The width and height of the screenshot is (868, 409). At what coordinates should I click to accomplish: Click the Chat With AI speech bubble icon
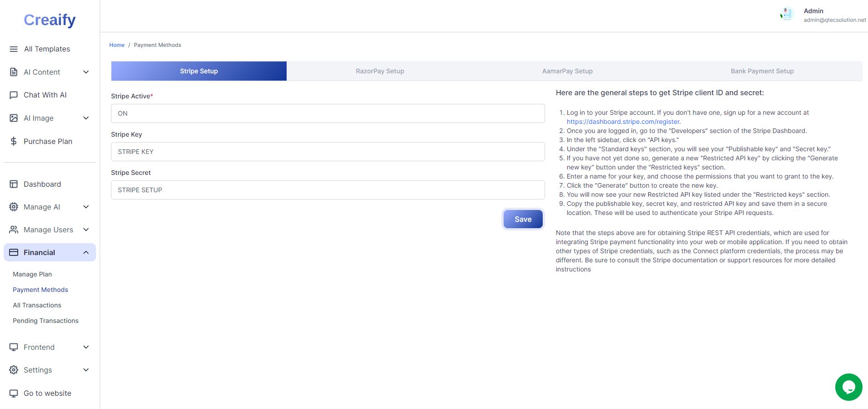tap(14, 95)
